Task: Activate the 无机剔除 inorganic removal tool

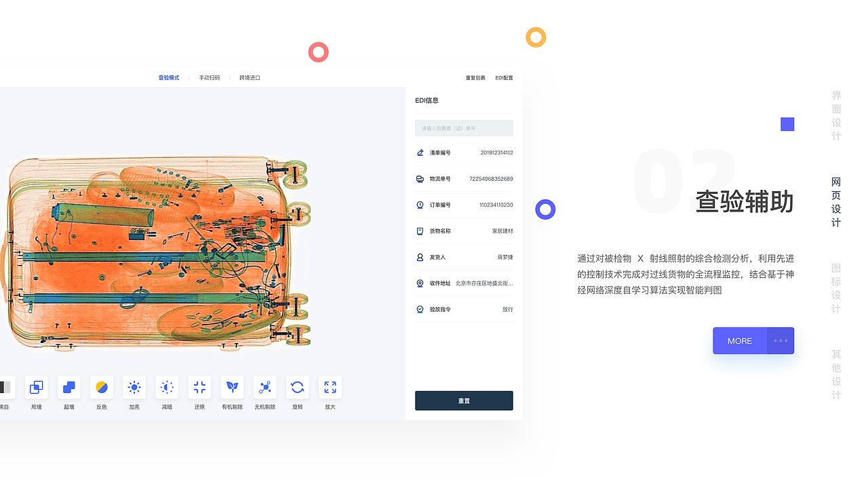Action: [x=264, y=388]
